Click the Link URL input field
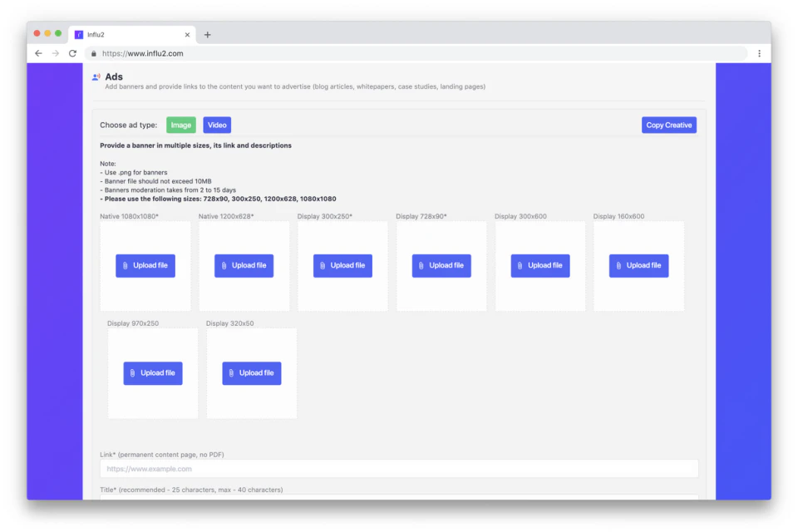Image resolution: width=798 pixels, height=532 pixels. tap(399, 468)
